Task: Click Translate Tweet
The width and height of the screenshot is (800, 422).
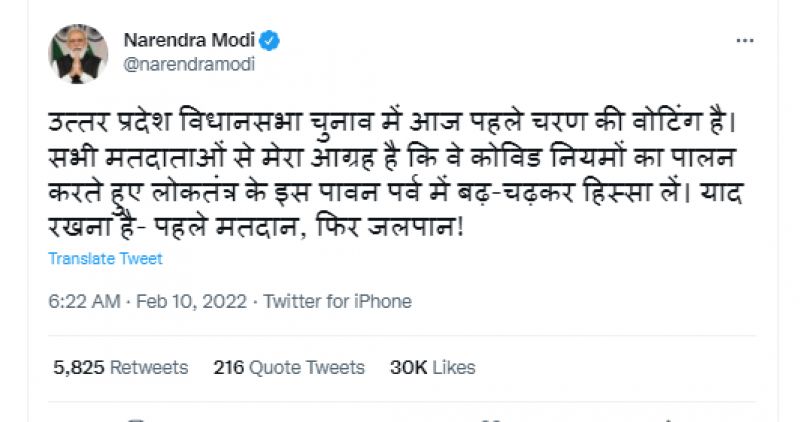Action: point(105,258)
